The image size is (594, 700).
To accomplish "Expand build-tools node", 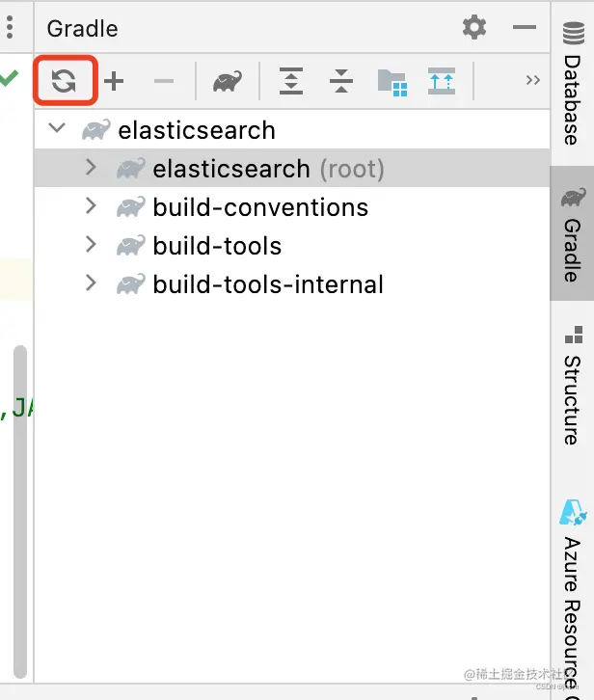I will pos(91,244).
